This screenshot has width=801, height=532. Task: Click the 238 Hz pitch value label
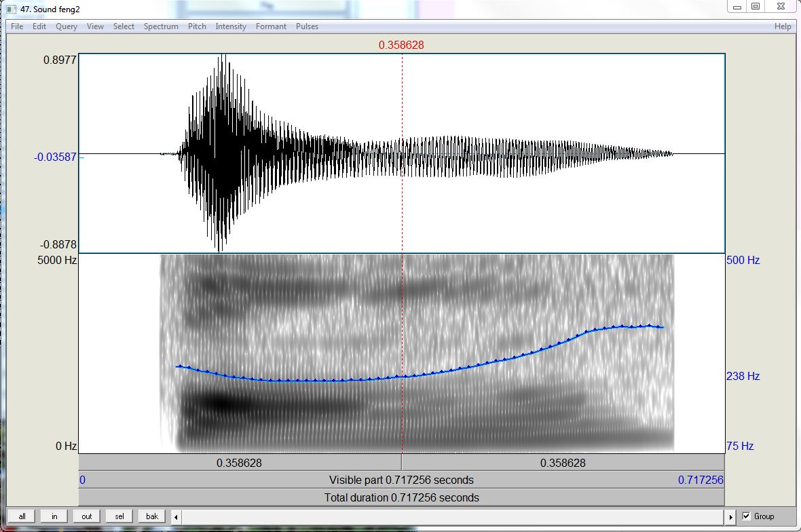pyautogui.click(x=743, y=377)
